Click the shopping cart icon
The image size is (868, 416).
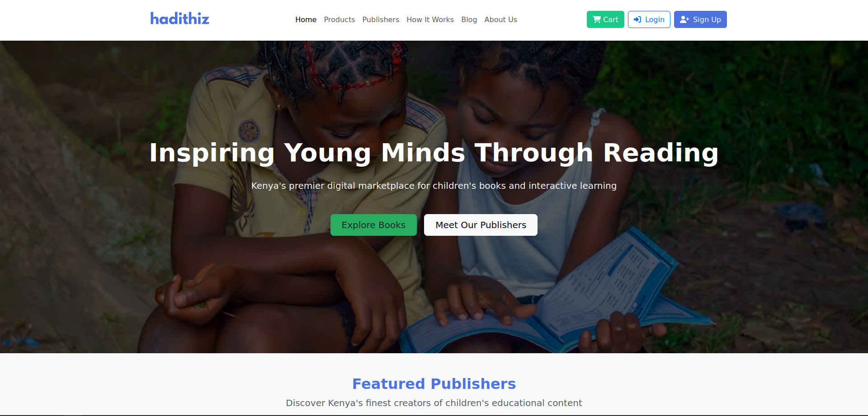coord(597,19)
